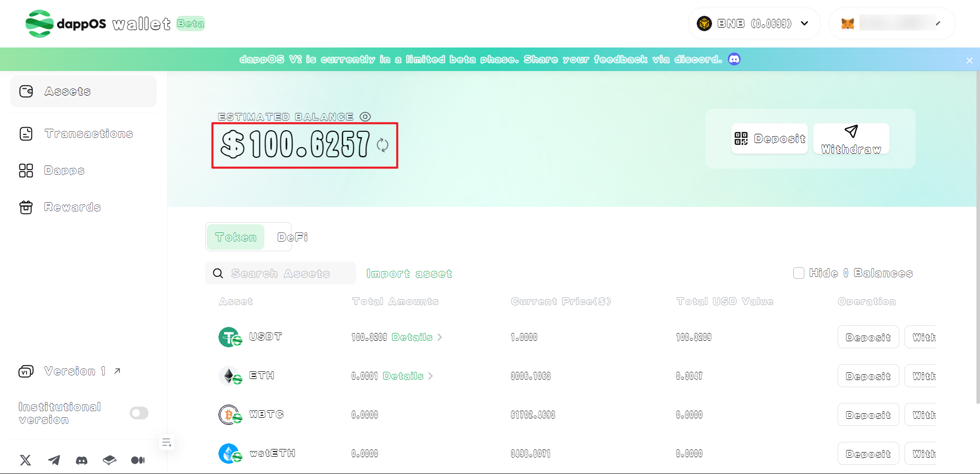Open the Telegram social link
Viewport: 980px width, 474px height.
[x=54, y=460]
